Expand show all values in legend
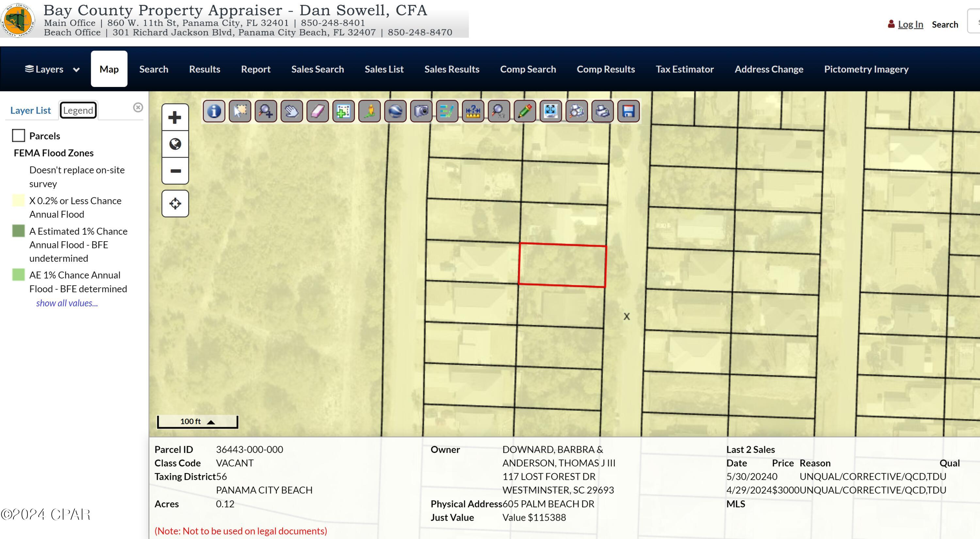The image size is (980, 539). pos(67,303)
